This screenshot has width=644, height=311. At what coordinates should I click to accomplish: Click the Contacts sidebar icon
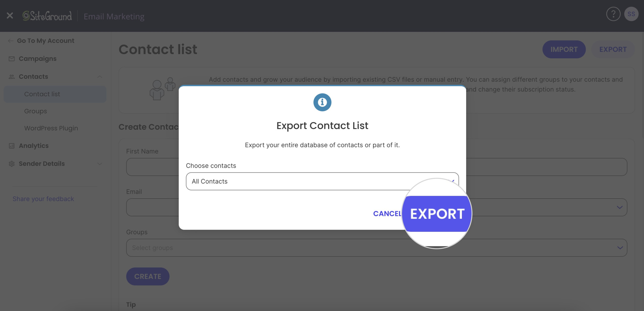(x=11, y=76)
